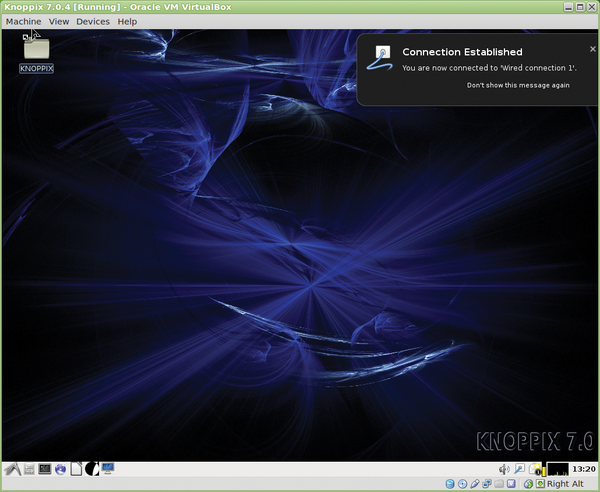Open the LXDE start menu icon

coord(12,468)
